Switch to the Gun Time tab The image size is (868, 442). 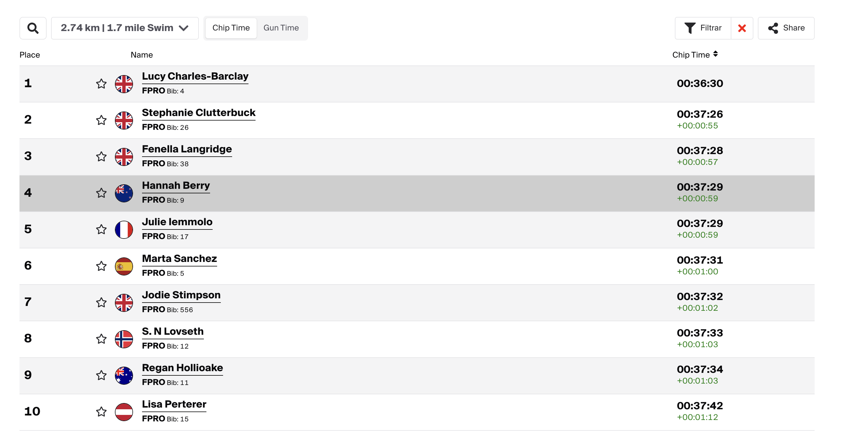tap(281, 28)
